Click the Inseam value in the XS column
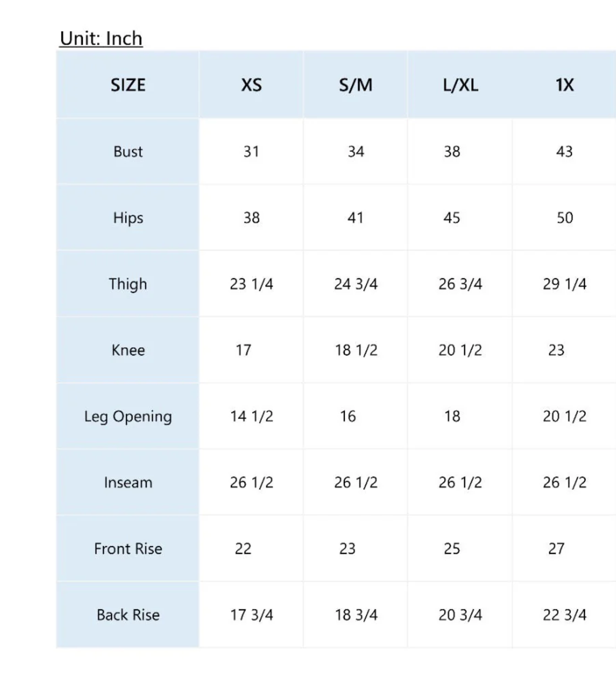 (251, 482)
